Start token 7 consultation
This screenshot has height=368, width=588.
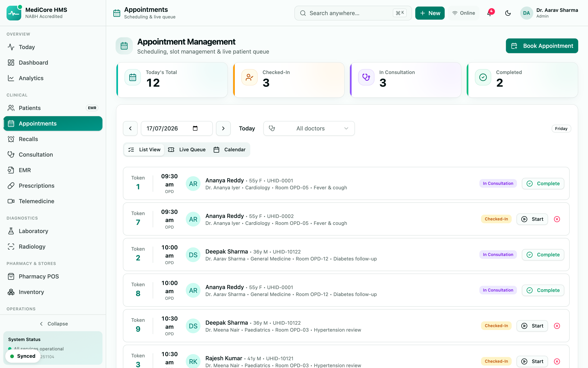(x=532, y=219)
